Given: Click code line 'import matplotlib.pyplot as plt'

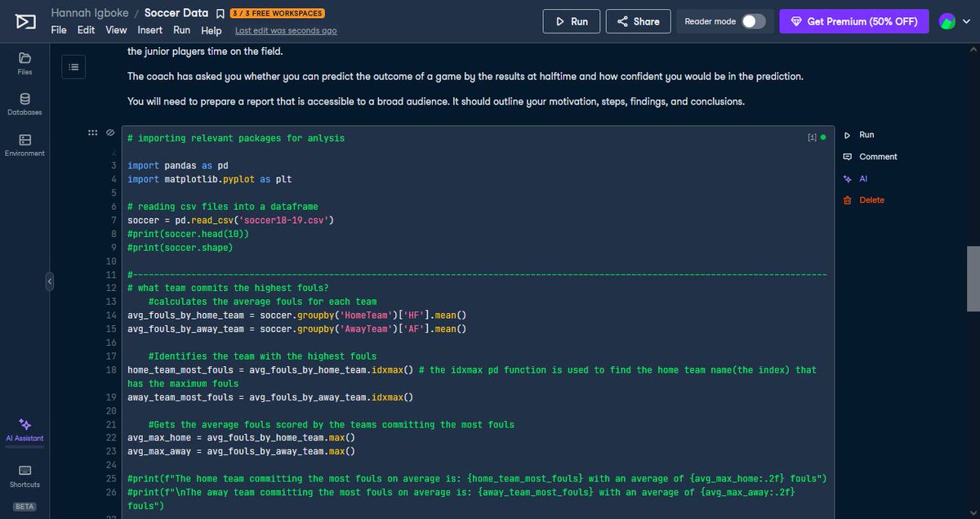Looking at the screenshot, I should click(210, 179).
